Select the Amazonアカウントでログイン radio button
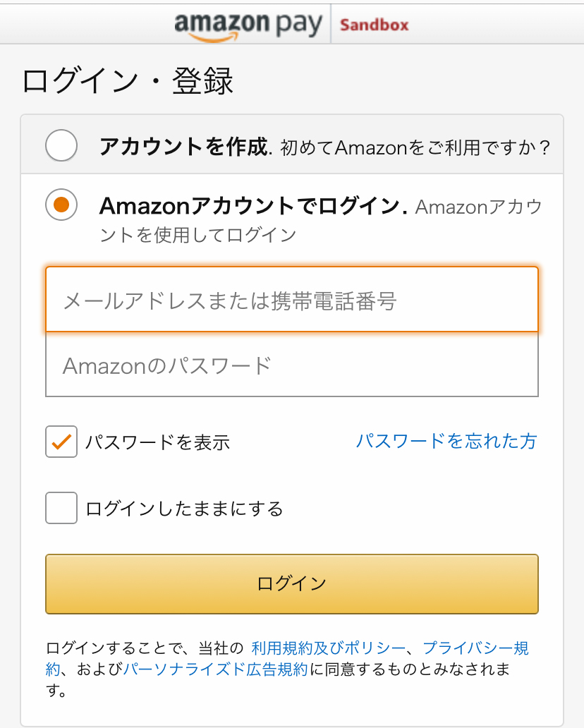Screen dimensions: 584x728 coord(61,205)
